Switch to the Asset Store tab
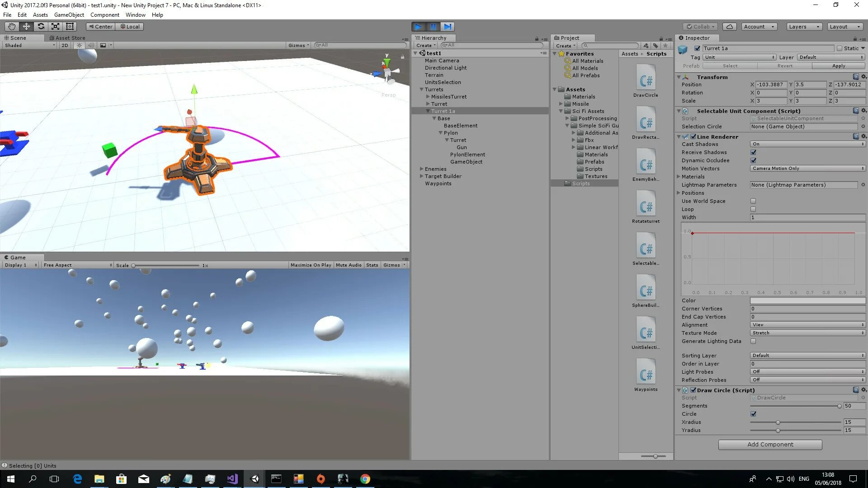Screen dimensions: 868x488 click(68, 38)
